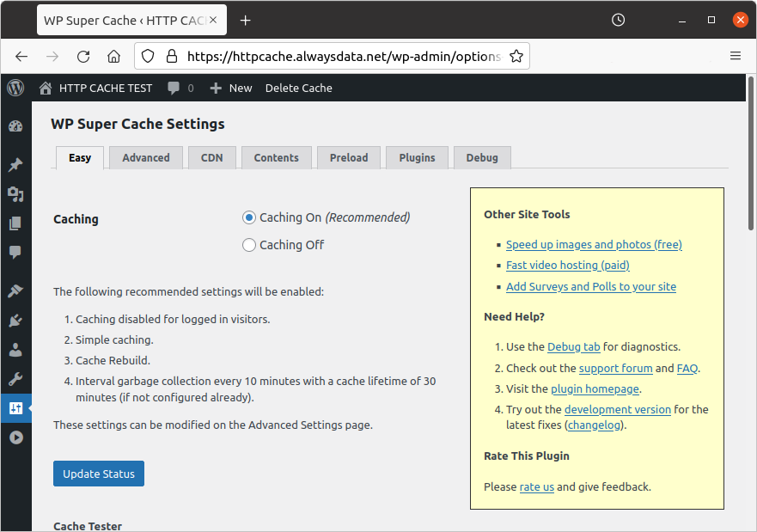757x532 pixels.
Task: Open the Plugins plug icon in sidebar
Action: point(15,321)
